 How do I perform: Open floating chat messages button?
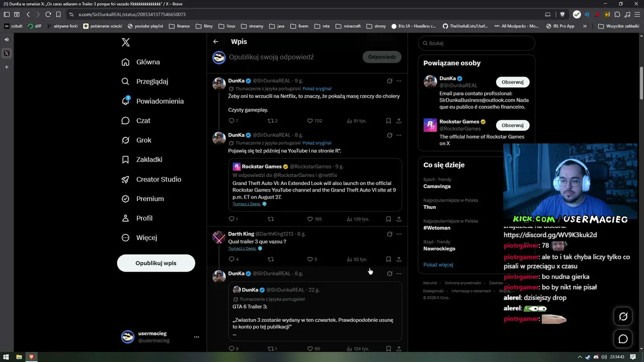pyautogui.click(x=623, y=339)
